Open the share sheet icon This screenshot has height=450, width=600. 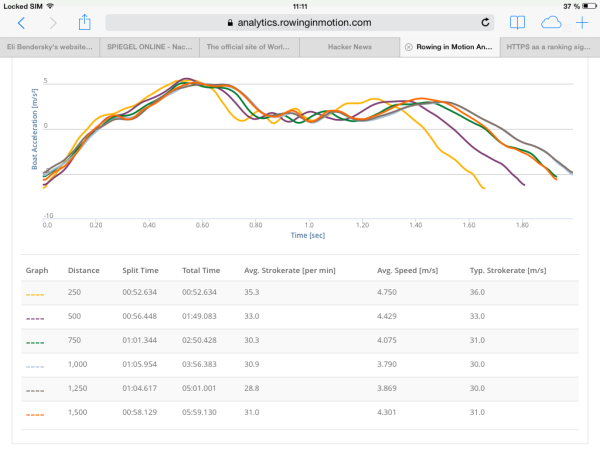[85, 22]
